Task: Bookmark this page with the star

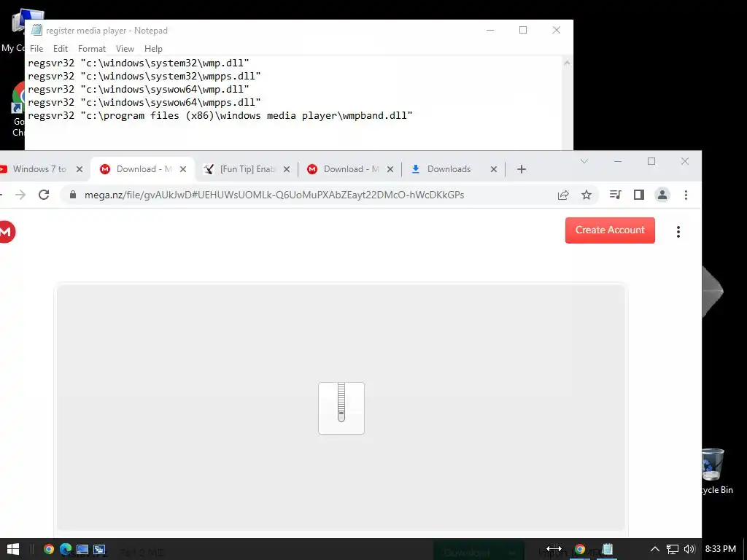Action: click(587, 195)
